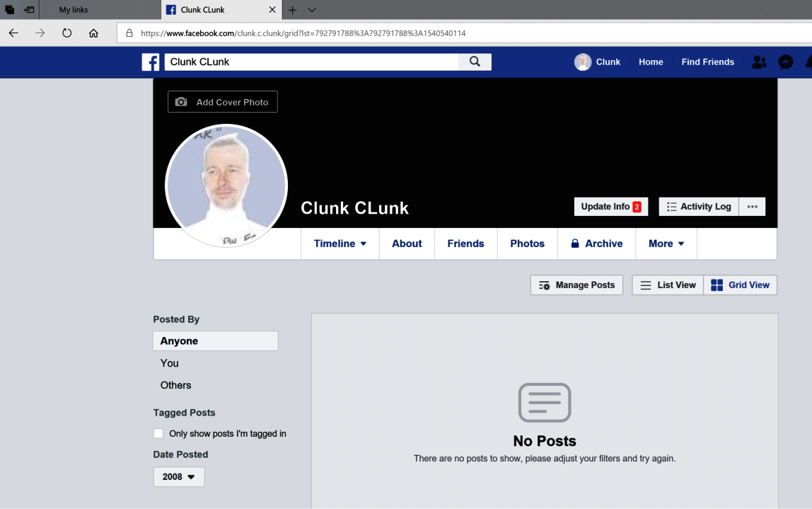
Task: Click the red notification badge on Update Info
Action: [x=637, y=207]
